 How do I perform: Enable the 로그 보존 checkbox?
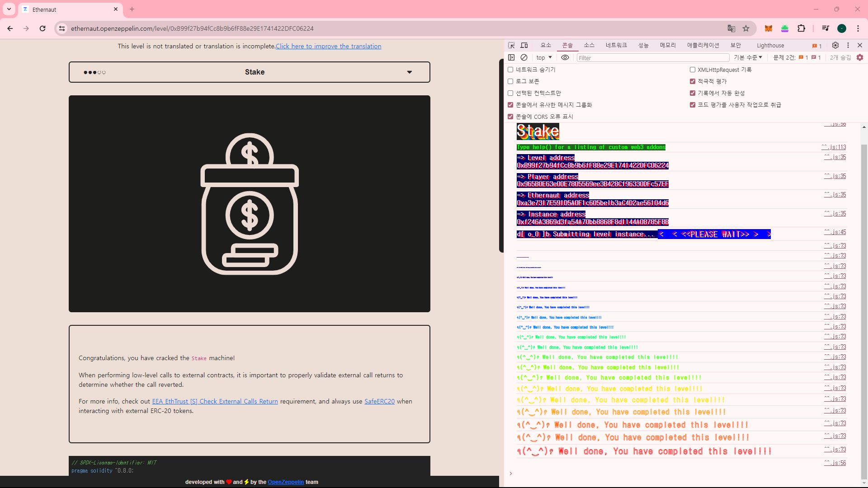(x=510, y=81)
